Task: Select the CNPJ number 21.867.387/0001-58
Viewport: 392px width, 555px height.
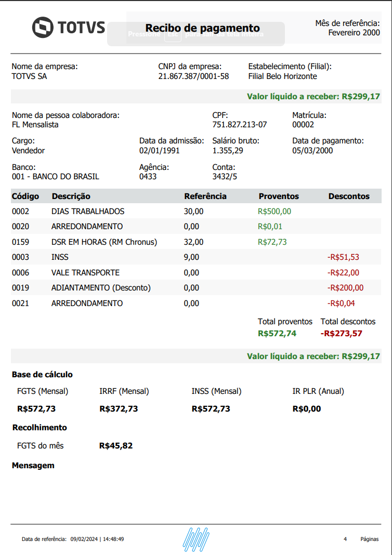Action: 193,76
